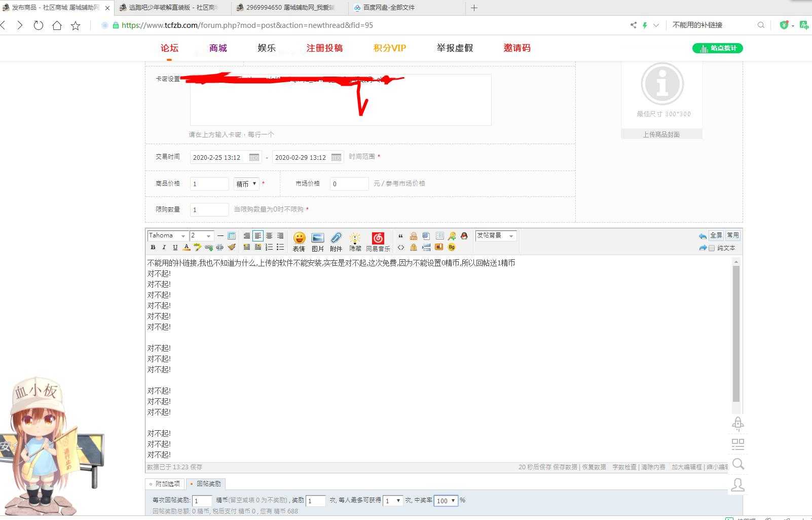Insert a horizontal rule in editor

click(x=220, y=236)
